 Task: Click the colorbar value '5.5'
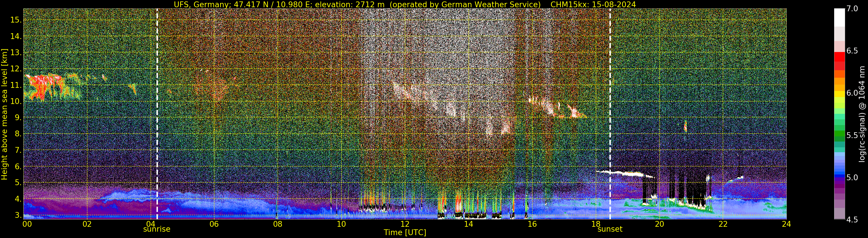tap(852, 135)
